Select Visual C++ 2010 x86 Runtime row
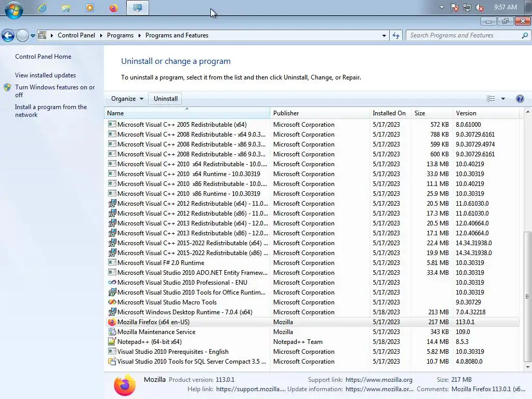This screenshot has height=399, width=532. tap(312, 194)
